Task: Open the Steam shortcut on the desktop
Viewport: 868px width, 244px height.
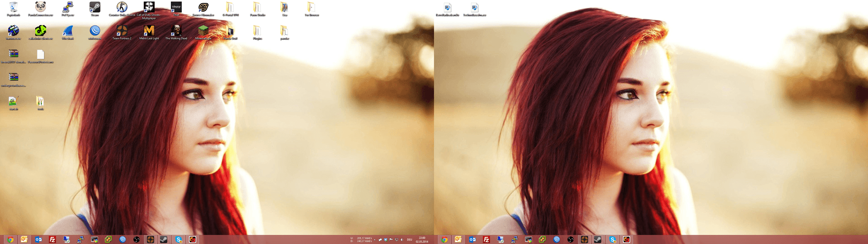Action: [x=95, y=8]
